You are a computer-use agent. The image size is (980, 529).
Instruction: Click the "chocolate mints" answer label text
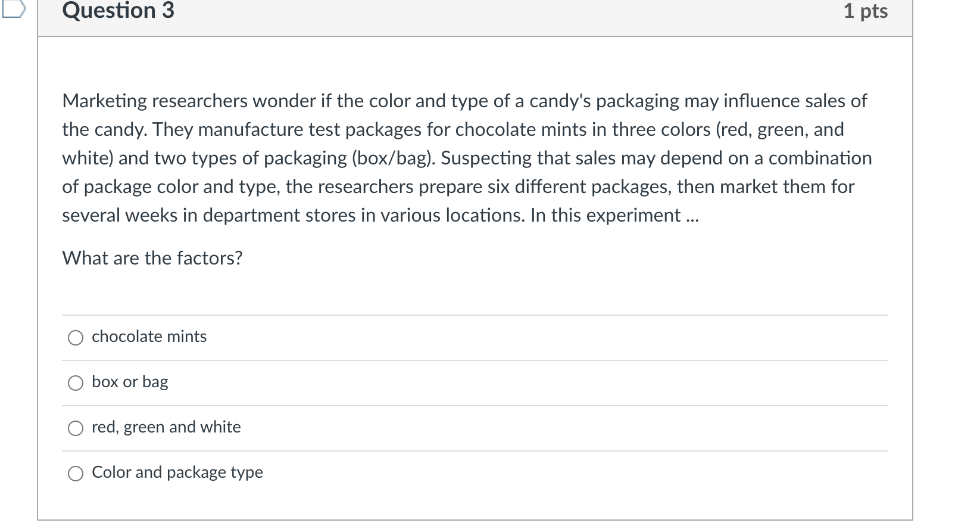149,337
